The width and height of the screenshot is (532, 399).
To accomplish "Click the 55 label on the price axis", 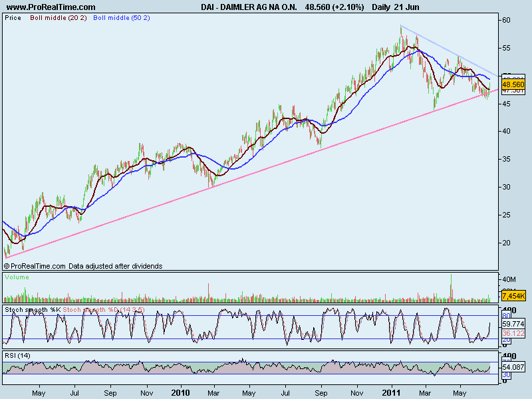I will (x=506, y=48).
